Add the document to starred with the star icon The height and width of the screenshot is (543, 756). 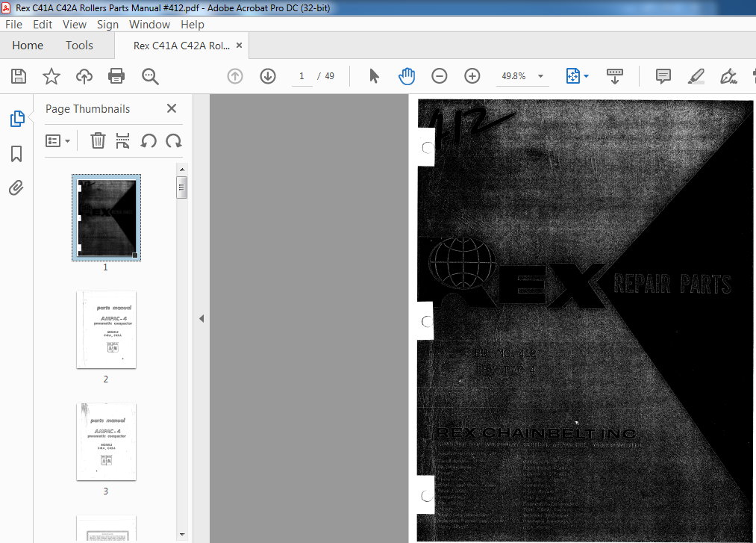tap(51, 76)
